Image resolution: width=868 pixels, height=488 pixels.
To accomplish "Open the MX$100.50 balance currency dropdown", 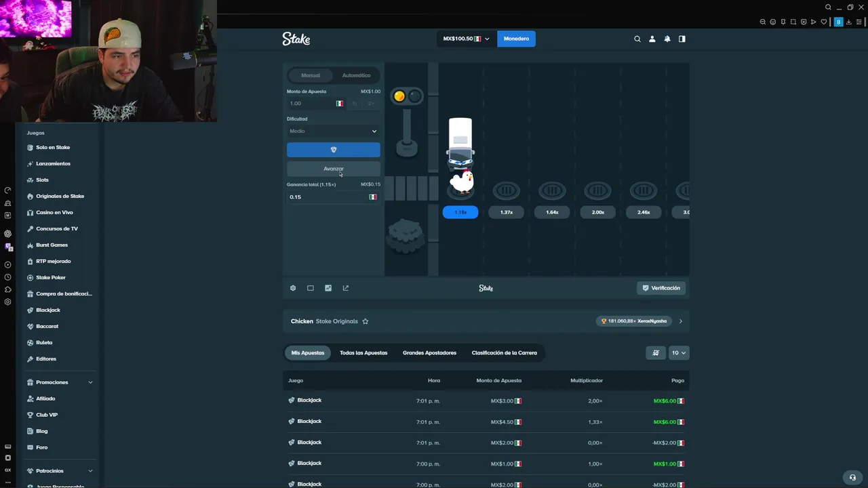I will (x=466, y=39).
